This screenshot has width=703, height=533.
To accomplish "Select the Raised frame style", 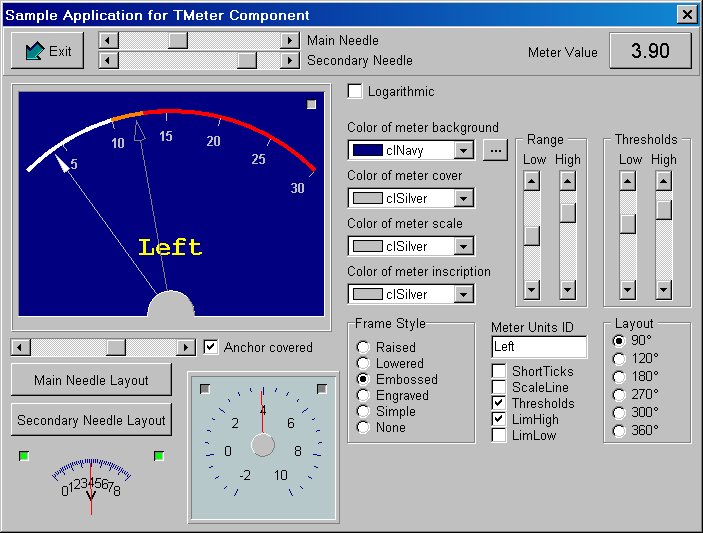I will point(364,348).
